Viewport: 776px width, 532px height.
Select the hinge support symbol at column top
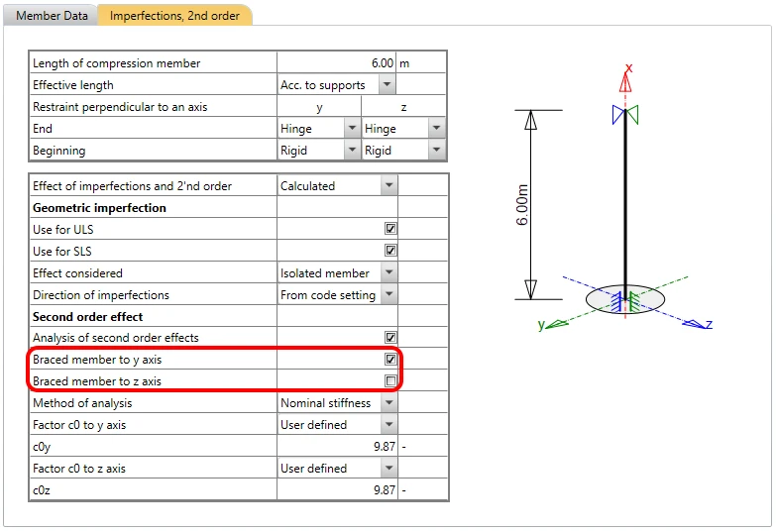pyautogui.click(x=625, y=114)
